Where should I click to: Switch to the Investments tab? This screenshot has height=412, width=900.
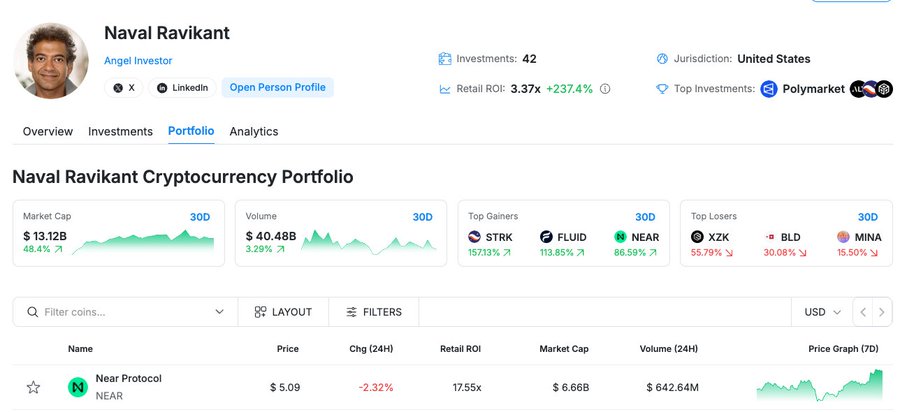tap(120, 131)
